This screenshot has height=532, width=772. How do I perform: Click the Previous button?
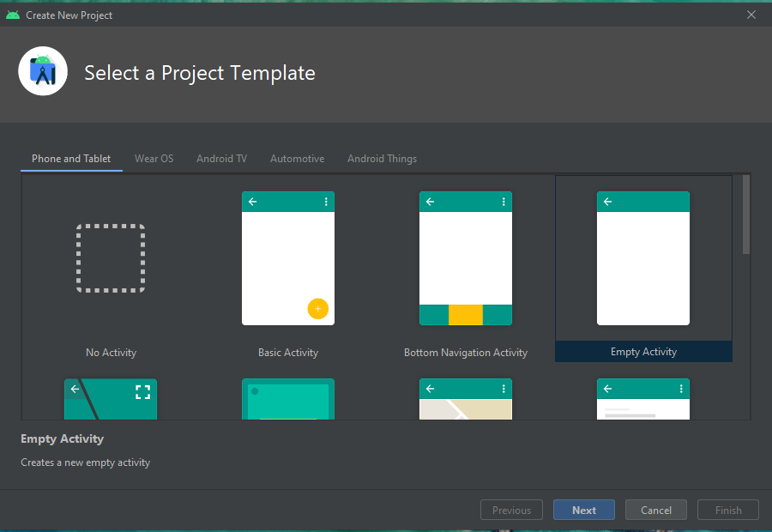[511, 510]
